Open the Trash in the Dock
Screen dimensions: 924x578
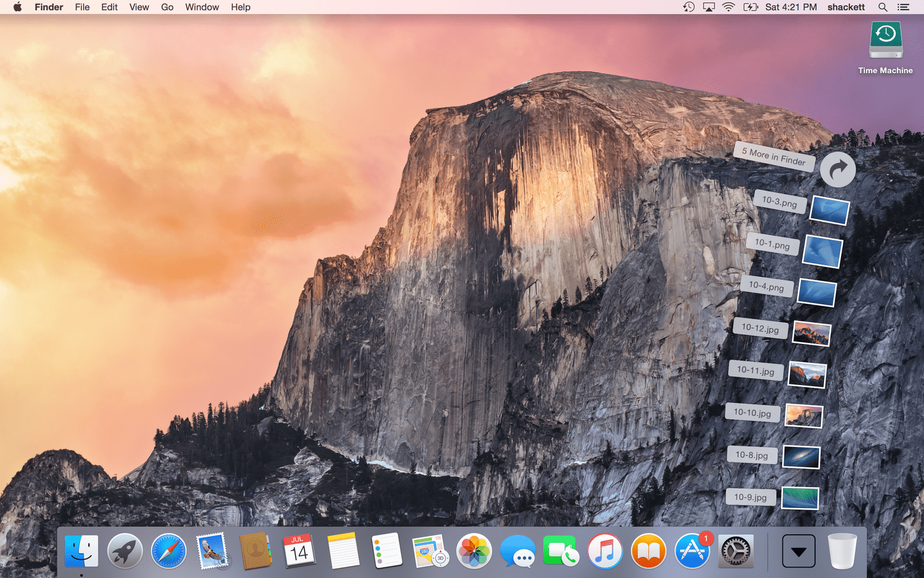[842, 551]
